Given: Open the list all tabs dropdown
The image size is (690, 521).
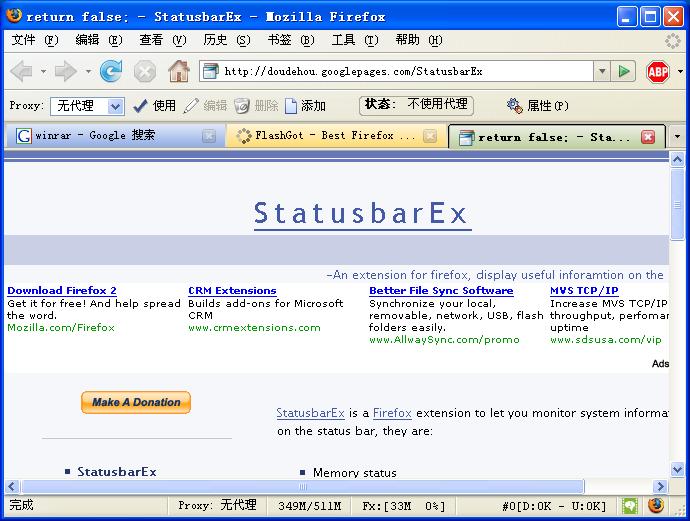Looking at the screenshot, I should click(677, 136).
